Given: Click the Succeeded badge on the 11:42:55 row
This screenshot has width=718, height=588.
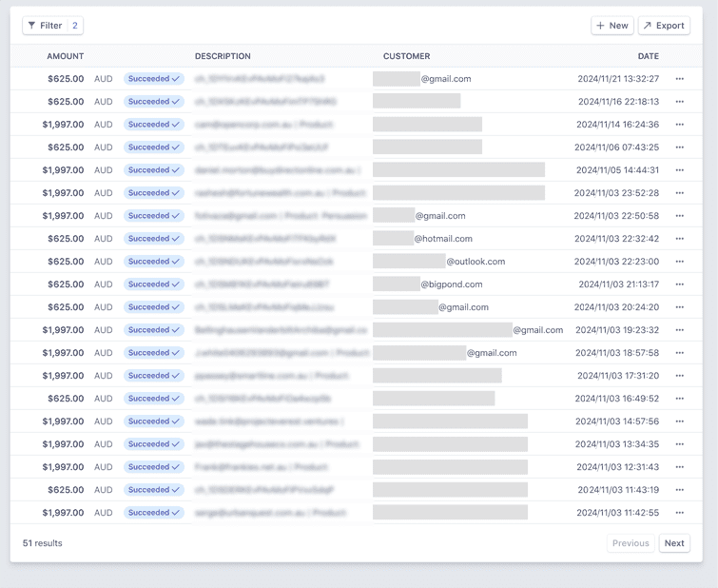Looking at the screenshot, I should coord(154,513).
